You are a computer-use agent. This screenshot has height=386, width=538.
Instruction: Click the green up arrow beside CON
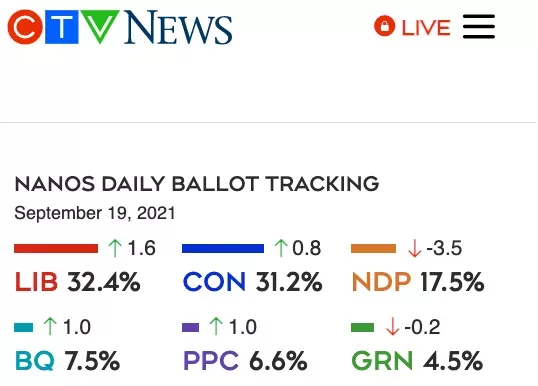[x=281, y=248]
